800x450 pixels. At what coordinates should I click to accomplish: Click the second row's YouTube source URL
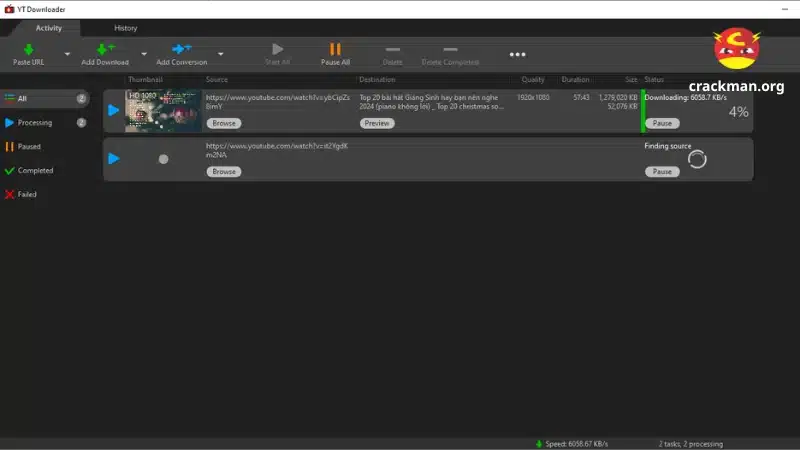coord(277,150)
